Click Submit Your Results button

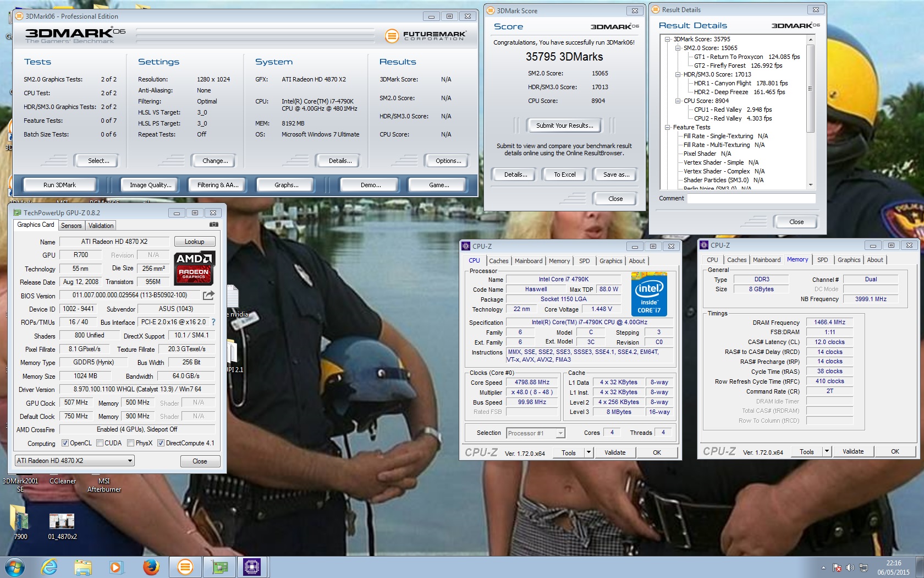coord(564,126)
